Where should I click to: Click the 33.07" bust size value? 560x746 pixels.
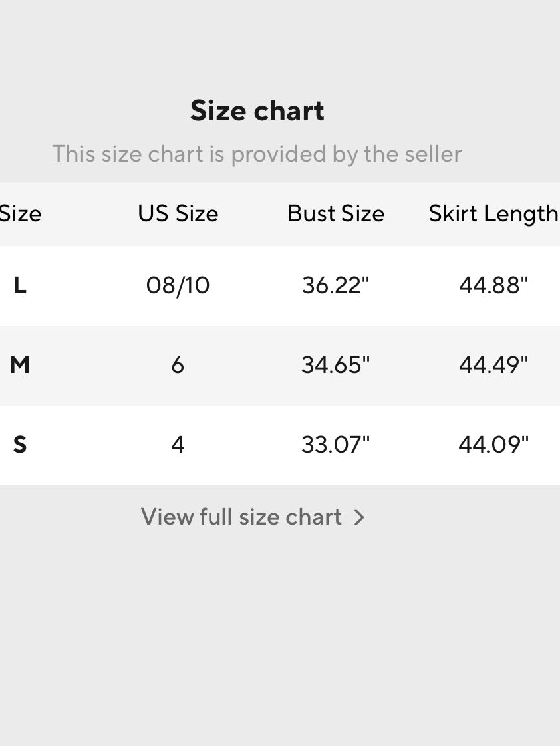pyautogui.click(x=335, y=444)
